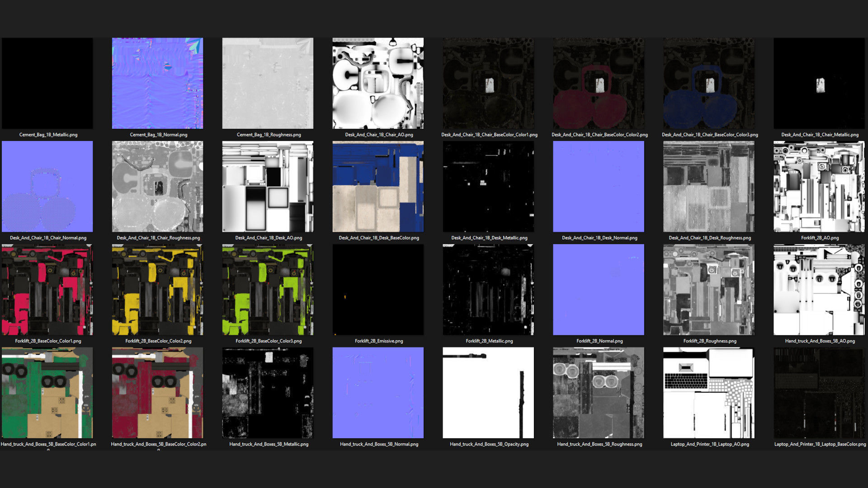Screen dimensions: 868x488
Task: Select the Forklift_2B_Roughness.png thumbnail
Action: (x=709, y=290)
